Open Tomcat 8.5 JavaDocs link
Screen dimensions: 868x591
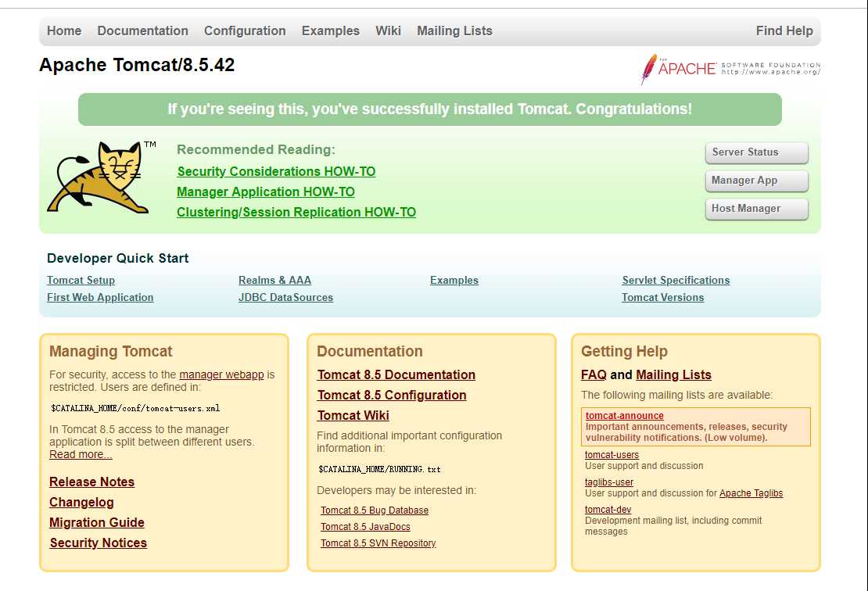(365, 528)
